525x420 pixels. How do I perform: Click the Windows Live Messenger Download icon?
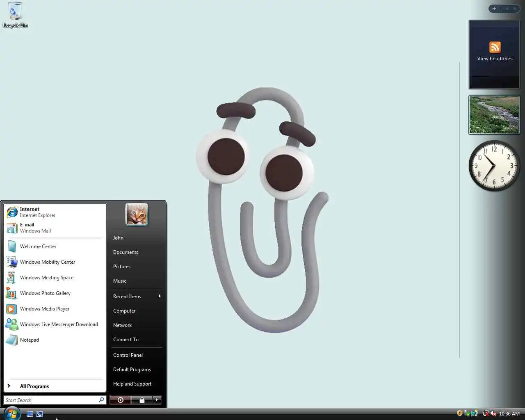coord(12,324)
